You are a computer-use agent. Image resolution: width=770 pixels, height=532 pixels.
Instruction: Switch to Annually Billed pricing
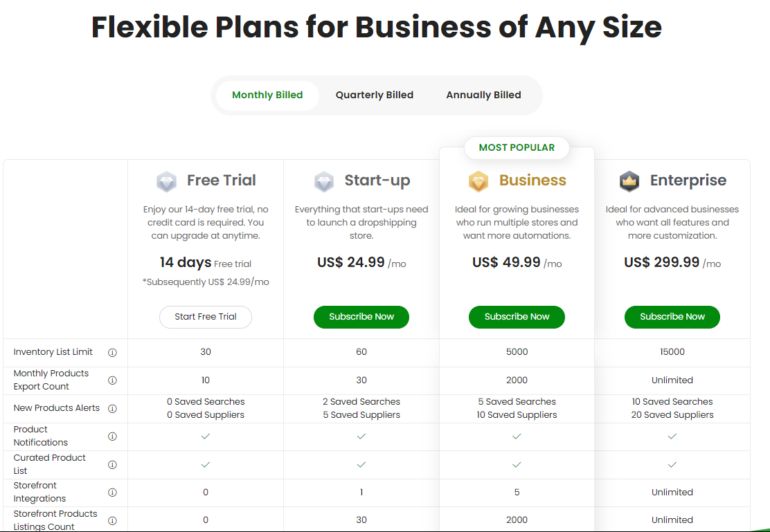pos(484,95)
